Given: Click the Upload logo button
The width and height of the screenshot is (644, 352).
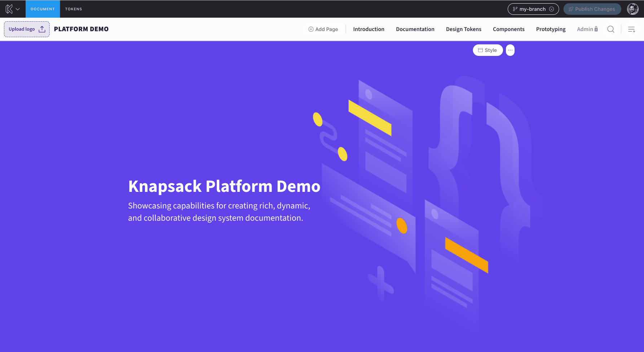Looking at the screenshot, I should pos(26,29).
